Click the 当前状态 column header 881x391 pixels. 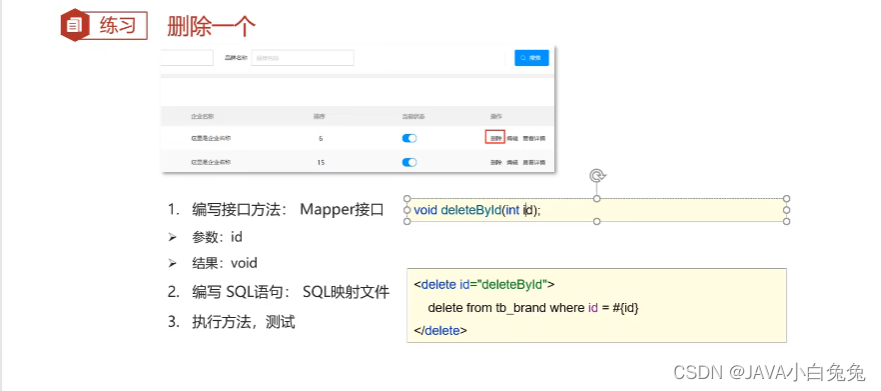[x=413, y=117]
